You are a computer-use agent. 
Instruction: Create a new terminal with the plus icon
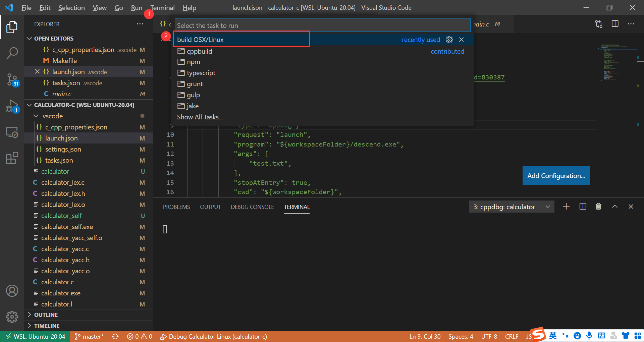pos(566,207)
